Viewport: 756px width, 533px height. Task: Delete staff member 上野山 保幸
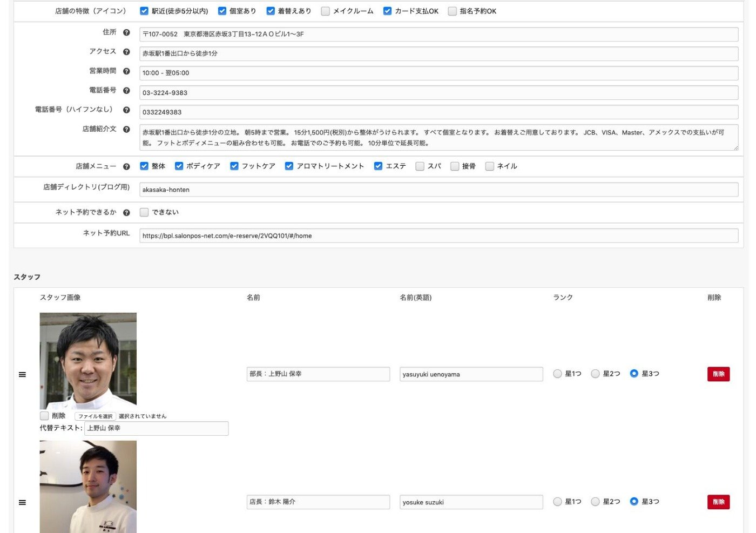pyautogui.click(x=718, y=374)
